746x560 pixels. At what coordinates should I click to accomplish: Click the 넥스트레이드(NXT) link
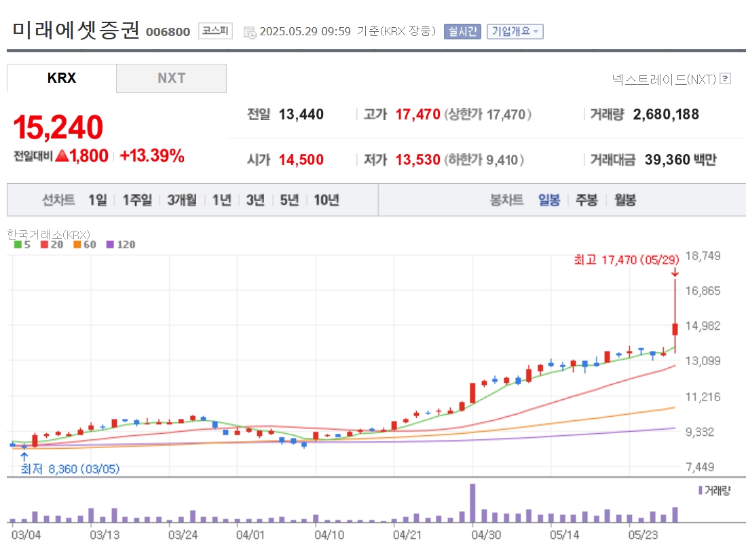[x=664, y=79]
